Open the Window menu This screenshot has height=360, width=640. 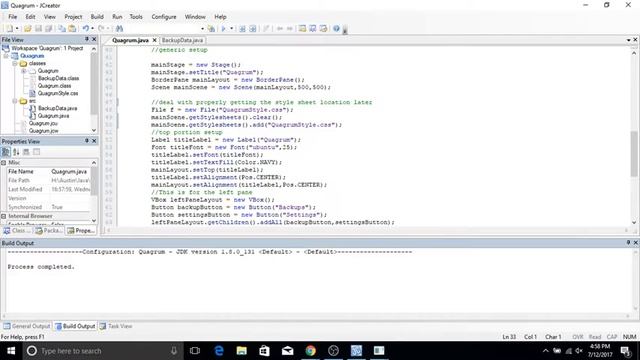pos(195,17)
